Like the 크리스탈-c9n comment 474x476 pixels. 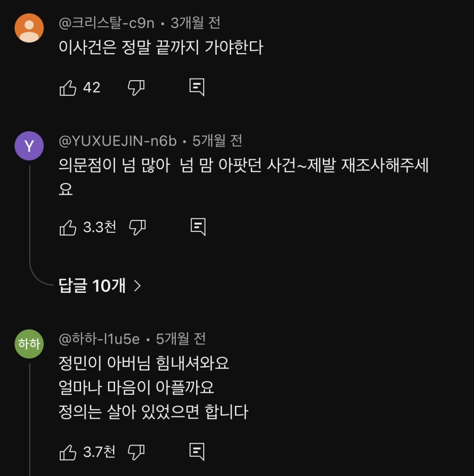point(68,88)
